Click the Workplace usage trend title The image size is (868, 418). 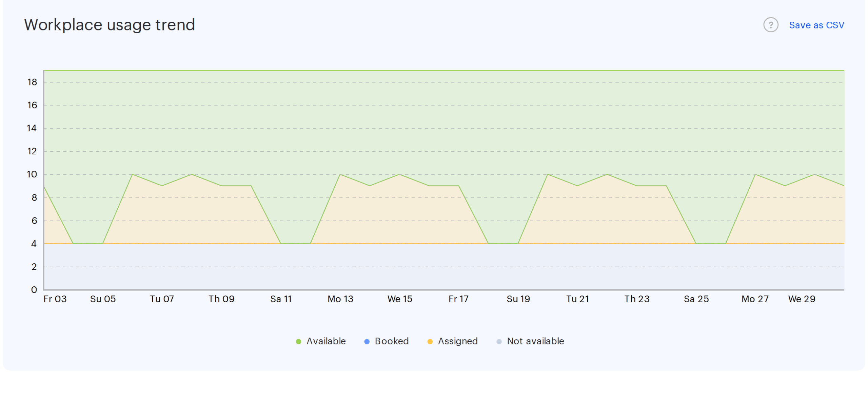point(110,25)
